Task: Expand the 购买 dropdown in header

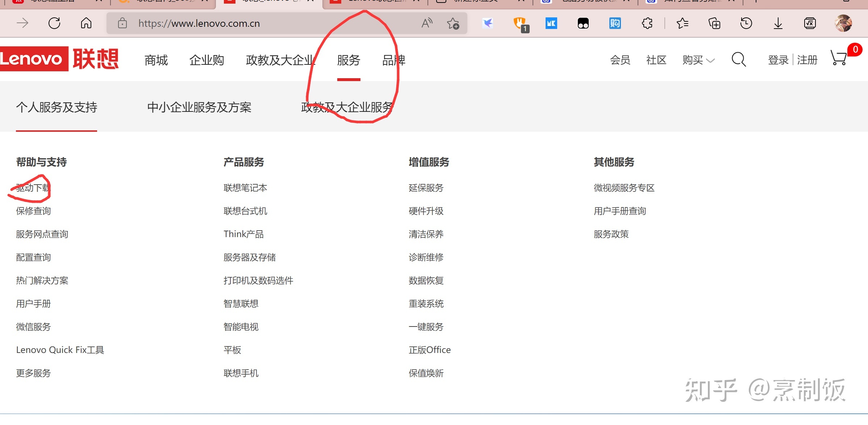Action: click(698, 60)
